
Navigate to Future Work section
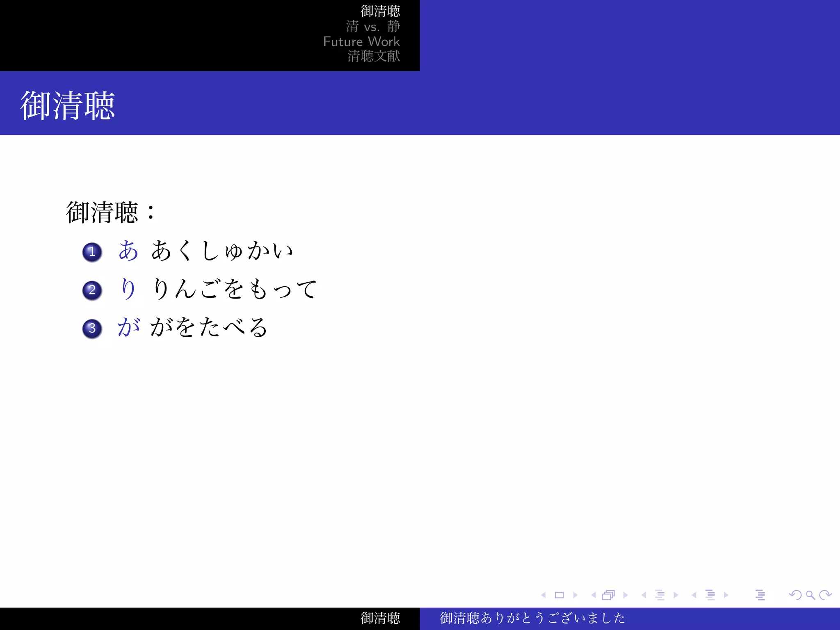[x=361, y=41]
